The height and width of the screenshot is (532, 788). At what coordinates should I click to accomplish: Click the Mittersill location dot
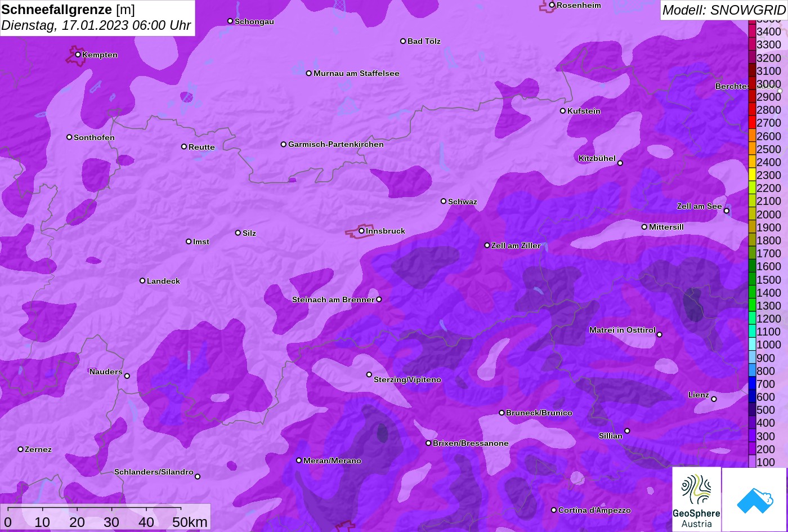pyautogui.click(x=644, y=227)
